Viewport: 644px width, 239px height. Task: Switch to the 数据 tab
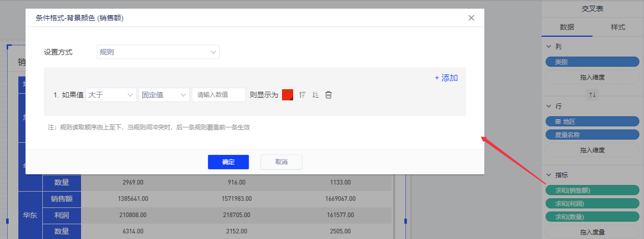[x=567, y=28]
